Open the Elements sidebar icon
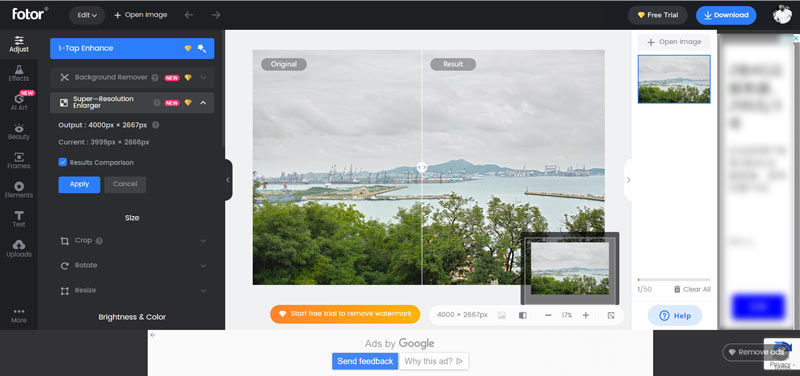 click(19, 190)
